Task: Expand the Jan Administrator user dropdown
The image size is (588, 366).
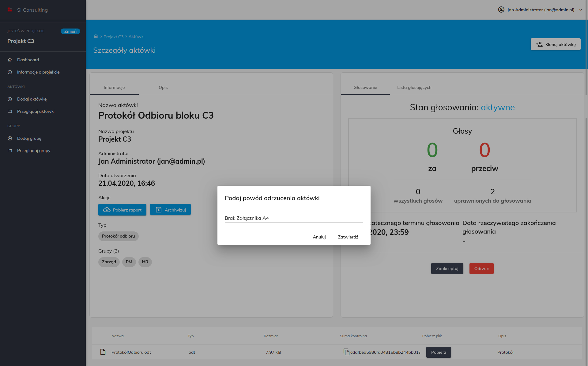Action: (580, 10)
